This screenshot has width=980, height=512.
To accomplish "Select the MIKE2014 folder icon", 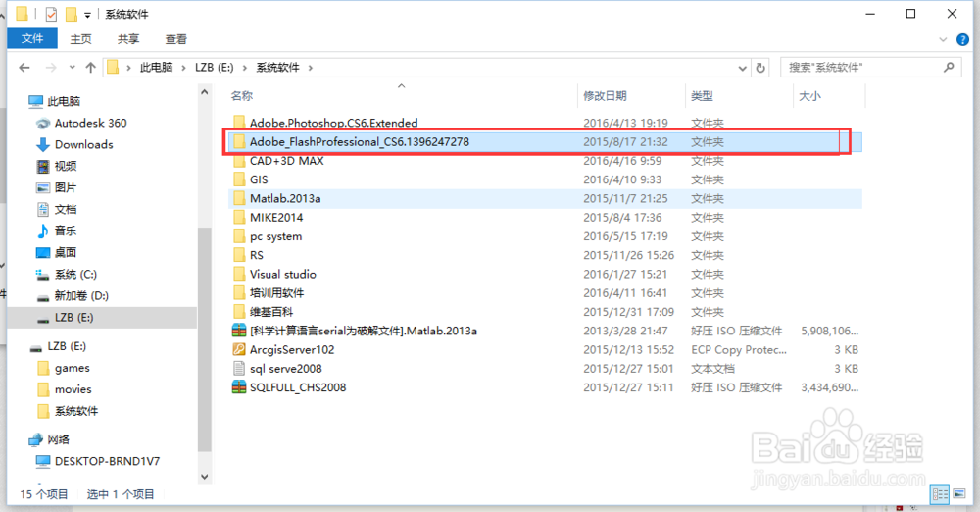I will click(239, 217).
